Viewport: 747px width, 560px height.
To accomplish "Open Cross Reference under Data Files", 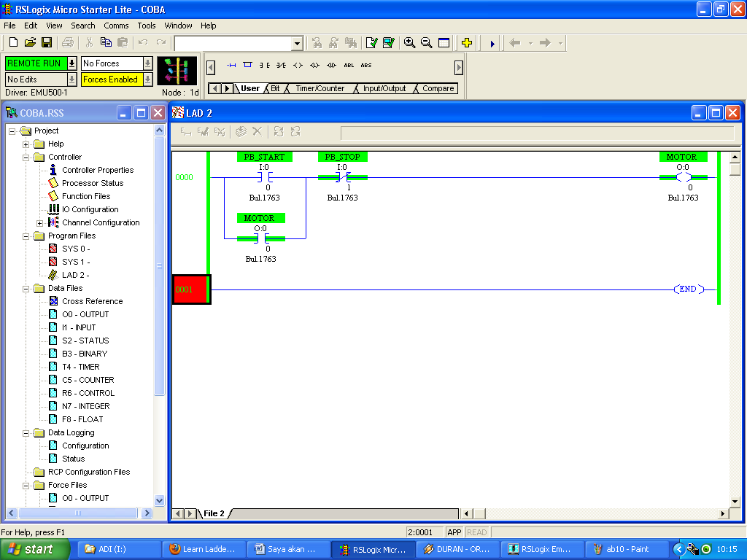I will pos(93,301).
